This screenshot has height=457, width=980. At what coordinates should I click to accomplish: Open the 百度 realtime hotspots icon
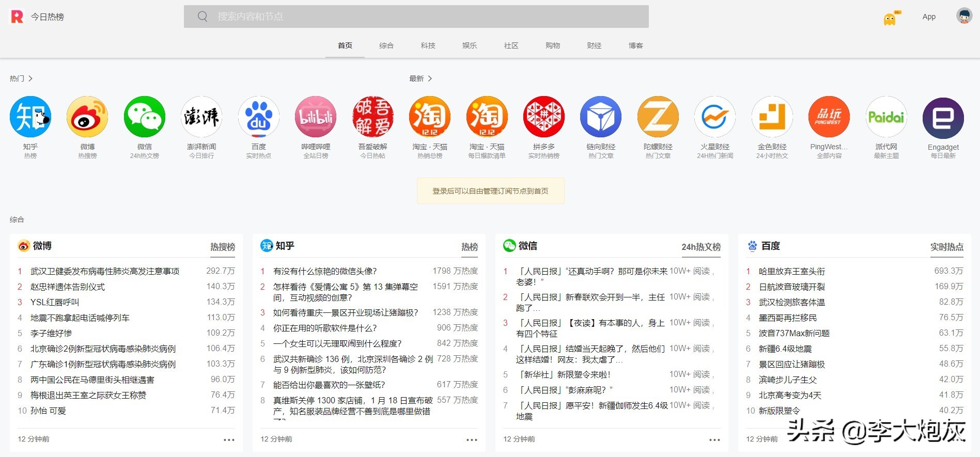pyautogui.click(x=259, y=117)
